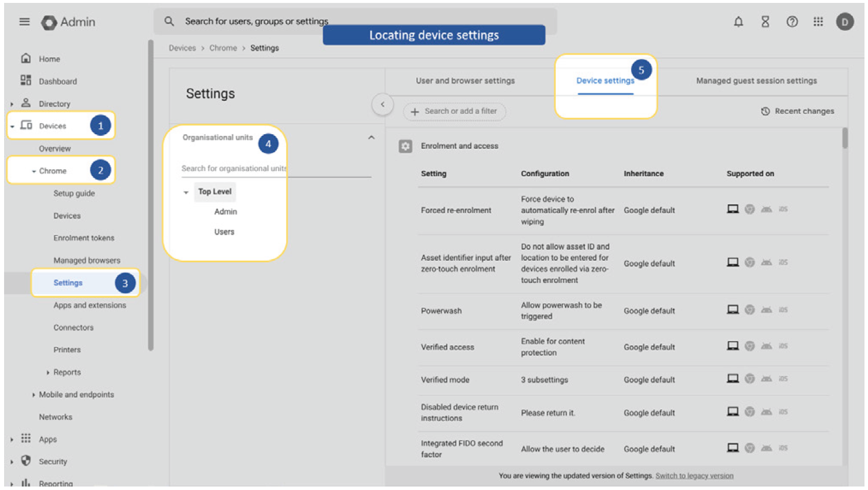Click the Android icon in Asset identifier row
This screenshot has width=868, height=490.
[x=766, y=262]
